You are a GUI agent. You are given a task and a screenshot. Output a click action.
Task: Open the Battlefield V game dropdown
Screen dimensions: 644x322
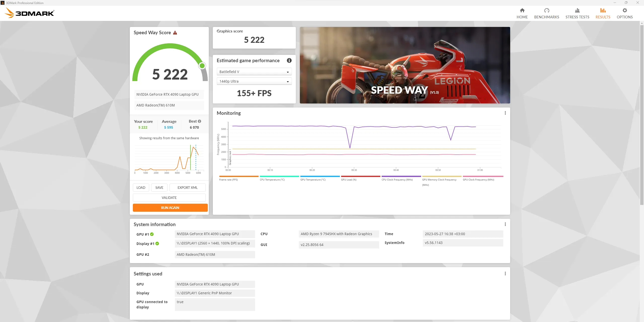254,72
